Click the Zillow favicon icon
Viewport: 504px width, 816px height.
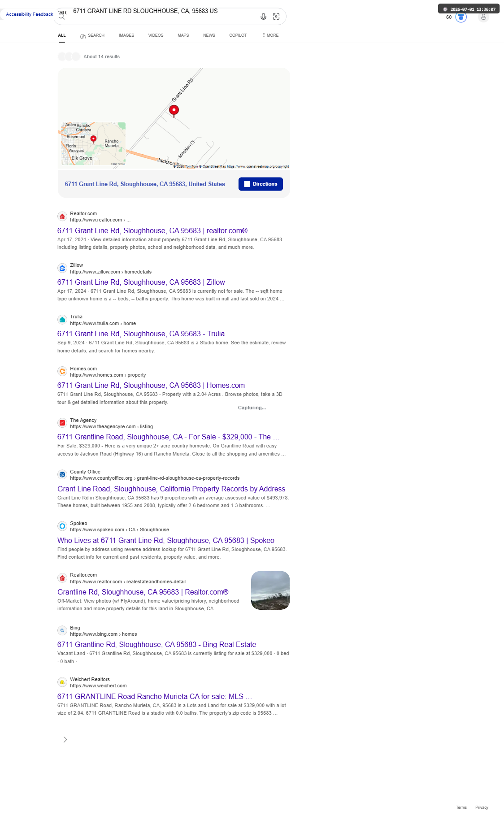tap(62, 268)
